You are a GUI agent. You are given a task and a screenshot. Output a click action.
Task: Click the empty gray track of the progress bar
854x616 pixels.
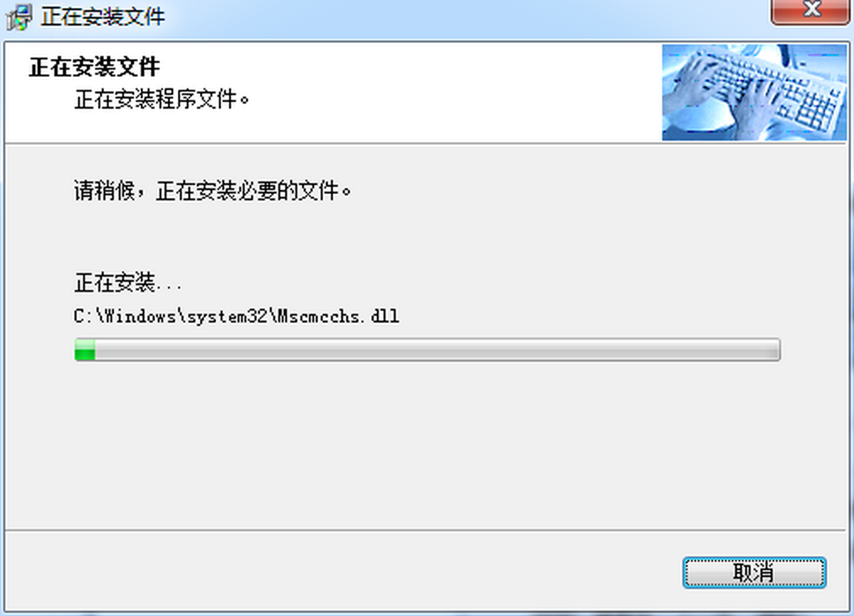pyautogui.click(x=437, y=349)
